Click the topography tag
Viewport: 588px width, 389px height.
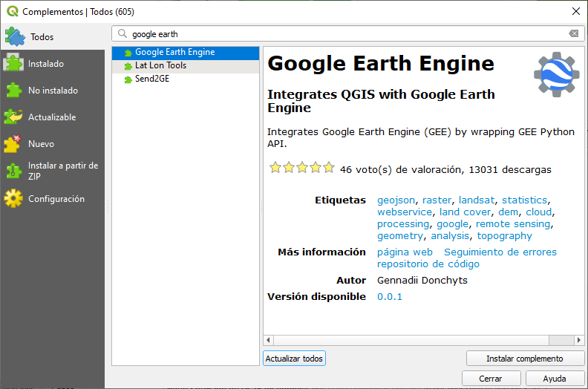(x=504, y=236)
